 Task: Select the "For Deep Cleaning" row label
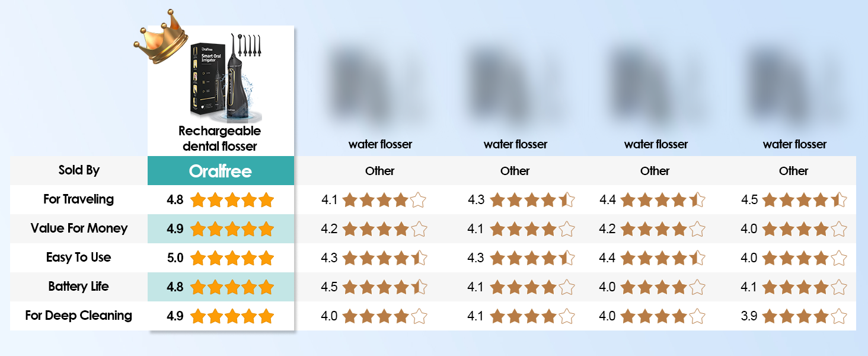point(79,316)
